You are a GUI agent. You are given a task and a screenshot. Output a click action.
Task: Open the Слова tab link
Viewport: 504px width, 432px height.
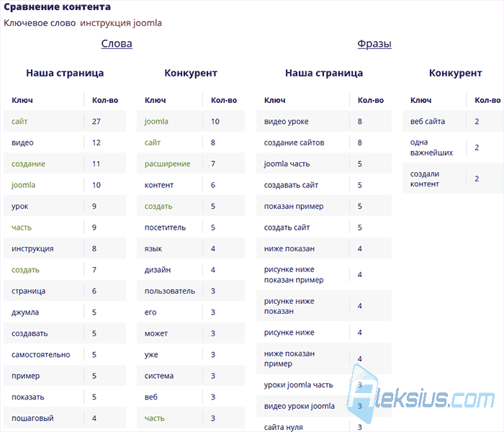[x=117, y=43]
